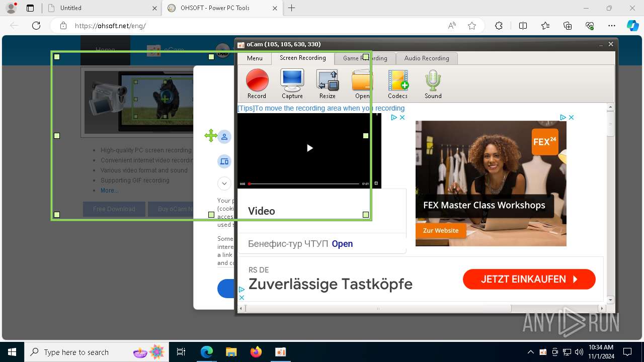Click the JETZT EINKAUFEN button
This screenshot has height=362, width=644.
[x=529, y=279]
